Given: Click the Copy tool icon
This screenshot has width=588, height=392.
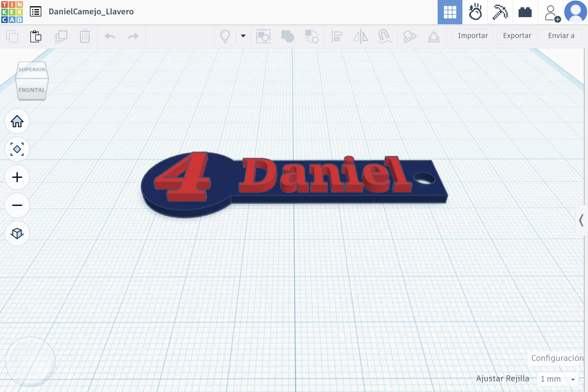Looking at the screenshot, I should point(12,36).
